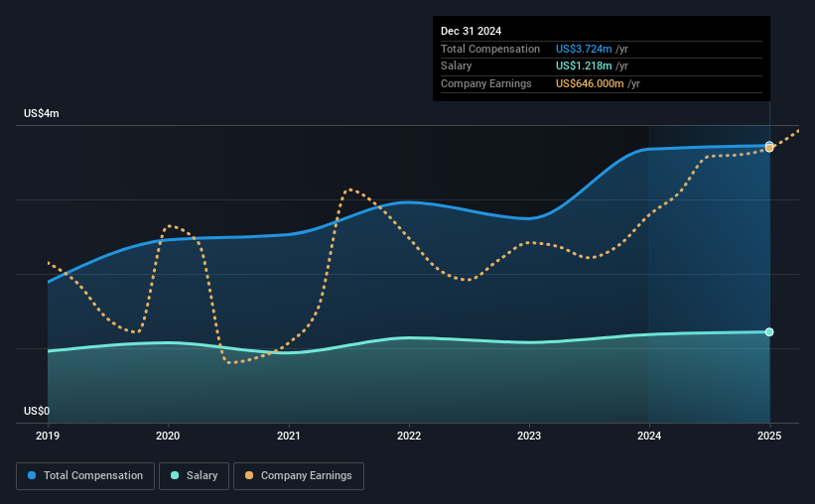Image resolution: width=815 pixels, height=504 pixels.
Task: Click the 2021 x-axis label
Action: pyautogui.click(x=289, y=436)
